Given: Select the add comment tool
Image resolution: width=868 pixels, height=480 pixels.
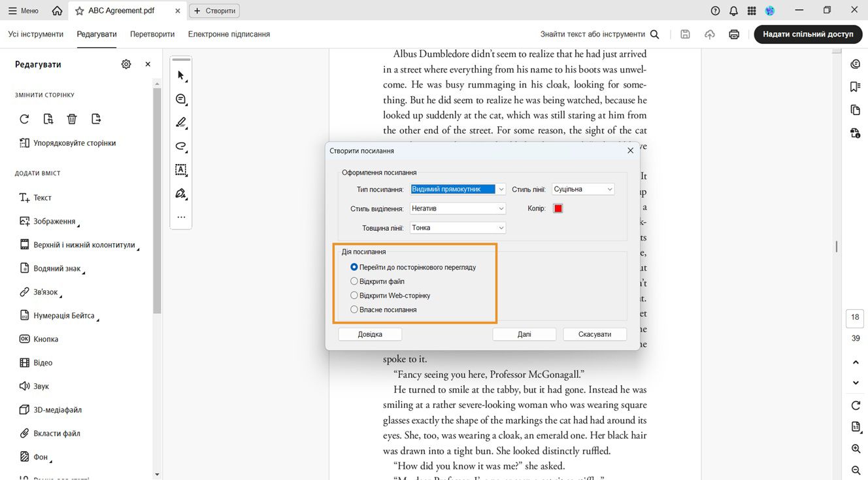Looking at the screenshot, I should pos(181,99).
